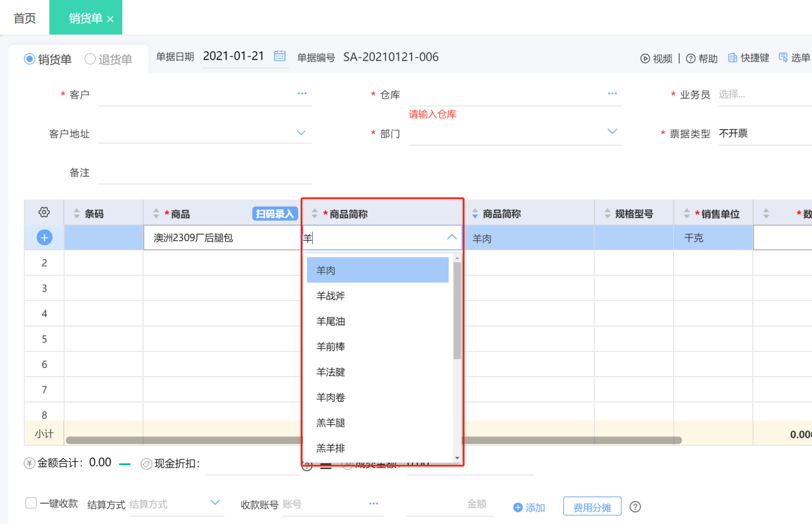Expand the 客户地址 dropdown
The height and width of the screenshot is (524, 812).
[x=301, y=132]
